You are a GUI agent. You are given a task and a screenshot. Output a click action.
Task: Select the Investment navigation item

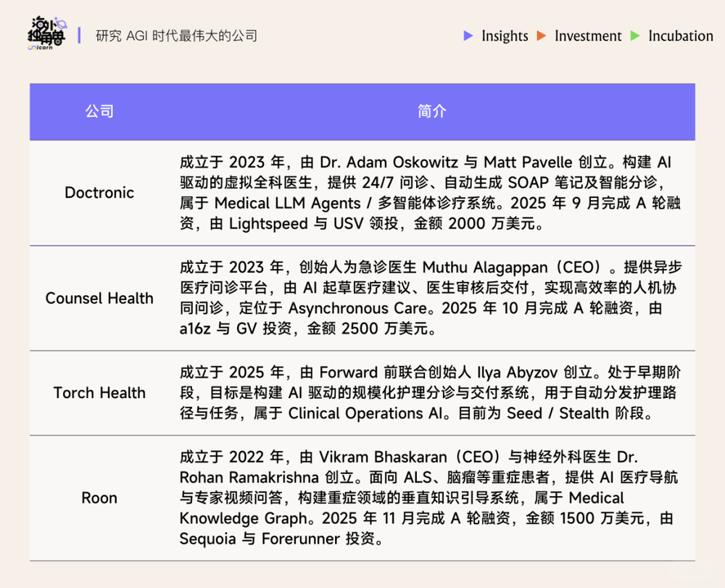pos(589,36)
